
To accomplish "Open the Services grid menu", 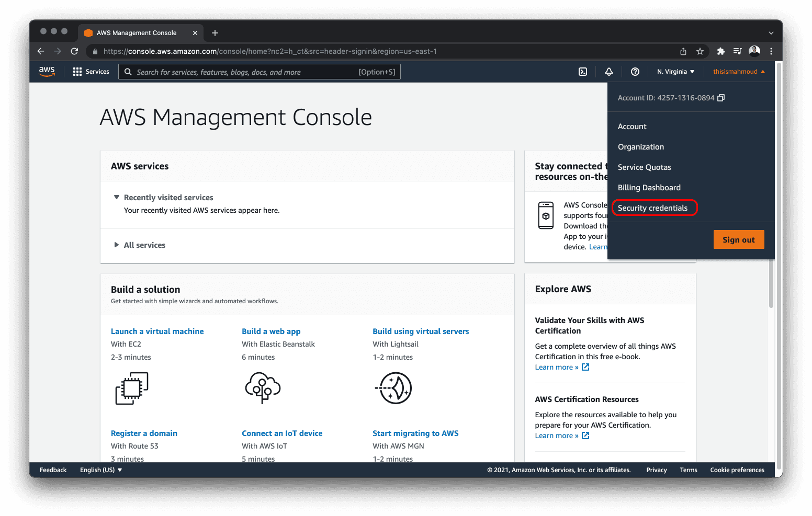I will click(91, 72).
